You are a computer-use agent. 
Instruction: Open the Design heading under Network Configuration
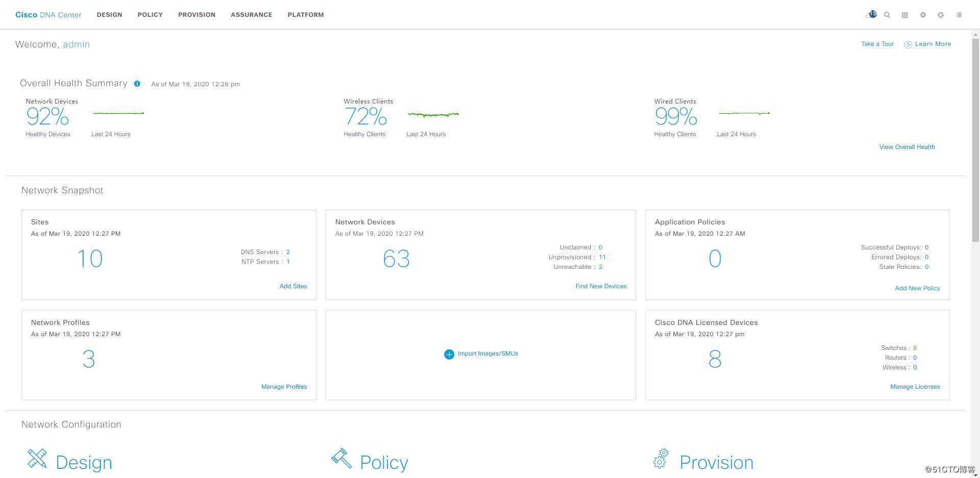click(84, 462)
